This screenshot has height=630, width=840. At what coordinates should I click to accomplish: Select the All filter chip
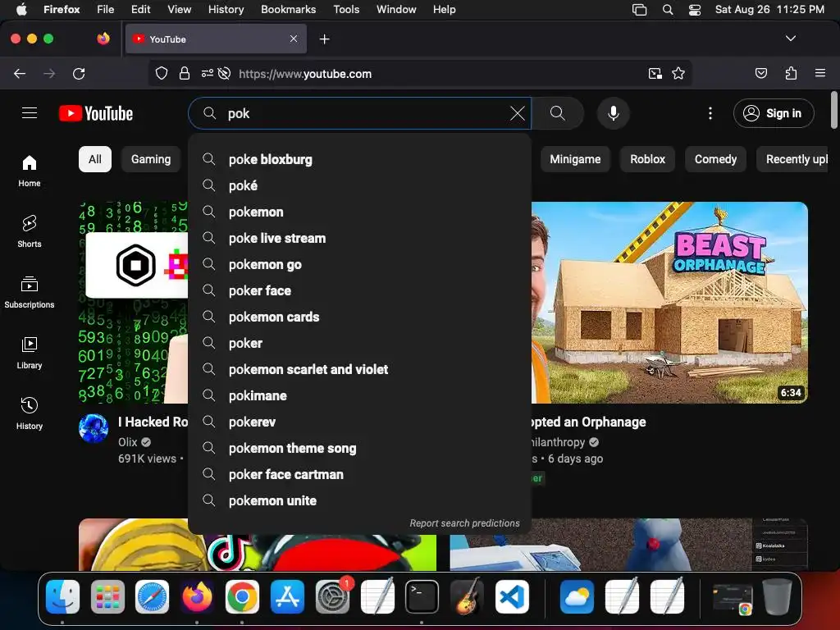coord(95,159)
